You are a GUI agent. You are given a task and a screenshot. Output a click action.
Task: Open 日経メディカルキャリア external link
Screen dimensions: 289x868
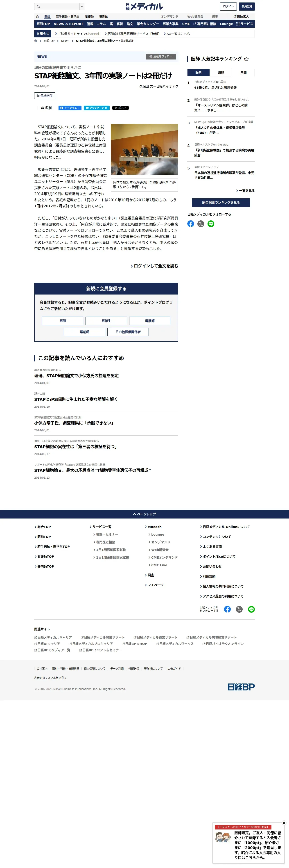tap(53, 637)
